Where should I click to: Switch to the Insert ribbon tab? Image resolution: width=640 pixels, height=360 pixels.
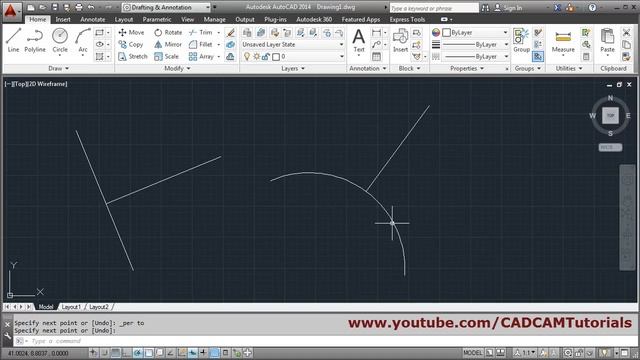(x=63, y=19)
